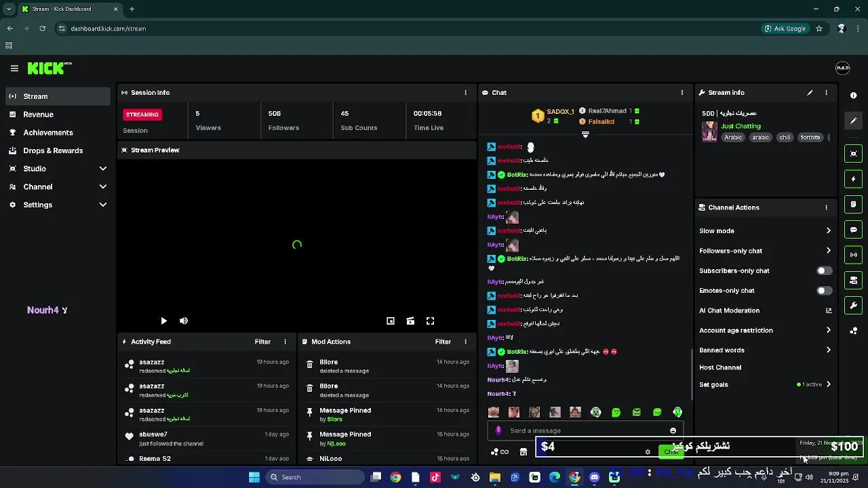
Task: Click Just Chatting category link
Action: (x=741, y=126)
